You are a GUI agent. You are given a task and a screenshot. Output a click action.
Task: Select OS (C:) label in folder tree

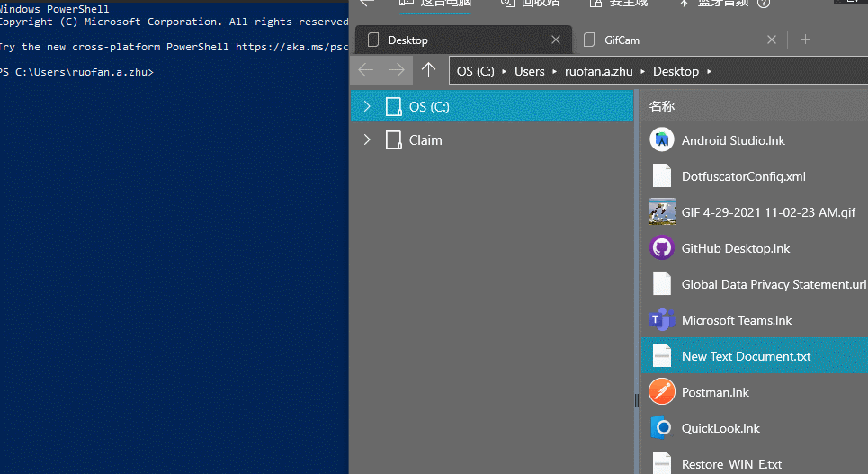(429, 107)
